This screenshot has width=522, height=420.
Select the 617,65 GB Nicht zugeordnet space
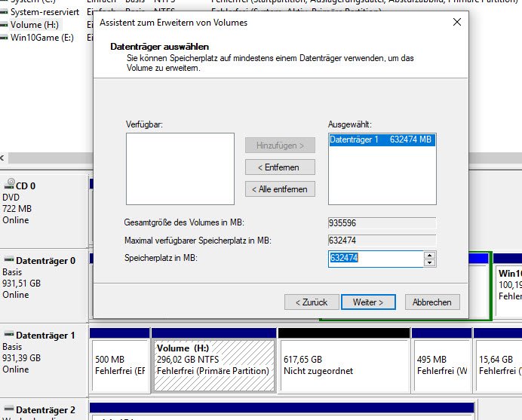344,360
